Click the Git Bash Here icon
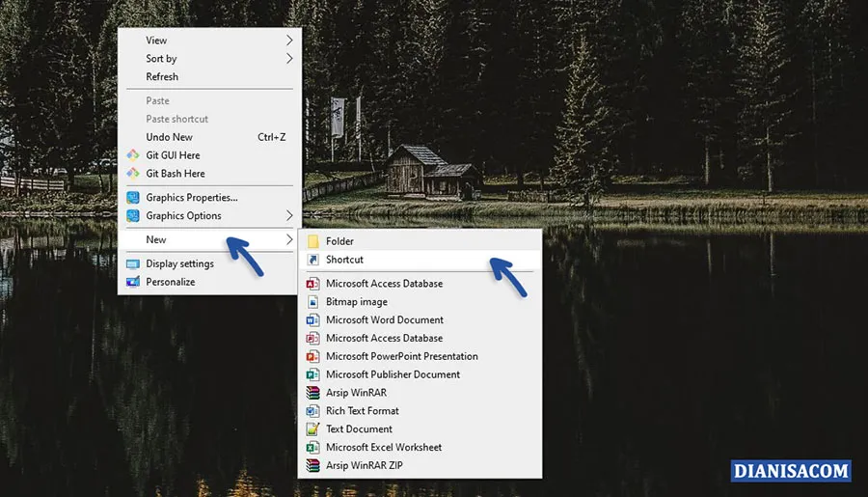 tap(133, 174)
